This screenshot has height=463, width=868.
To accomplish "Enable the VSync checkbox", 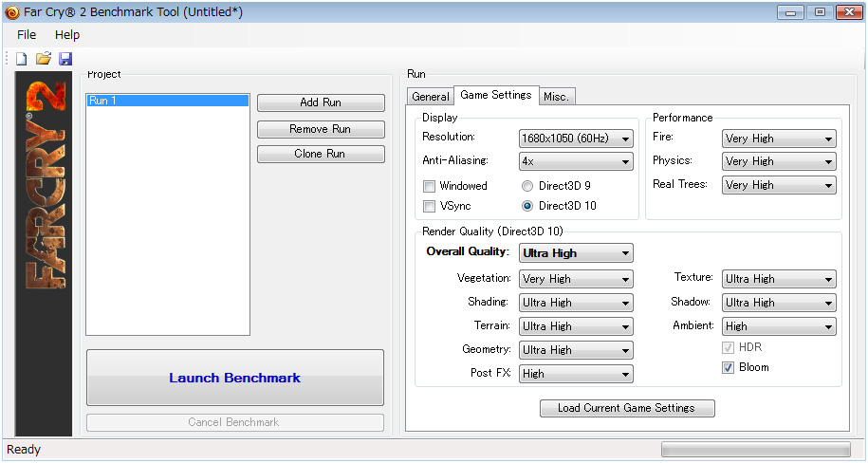I will click(430, 206).
